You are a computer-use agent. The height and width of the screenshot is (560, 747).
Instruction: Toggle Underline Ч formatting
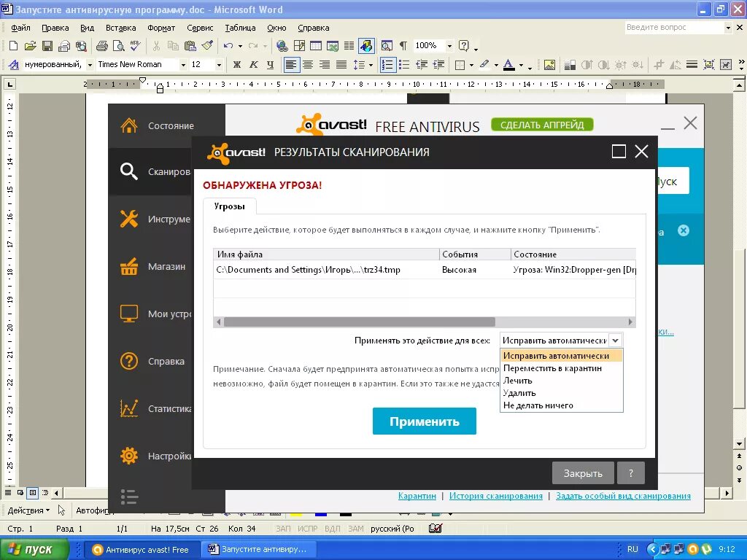pos(270,65)
